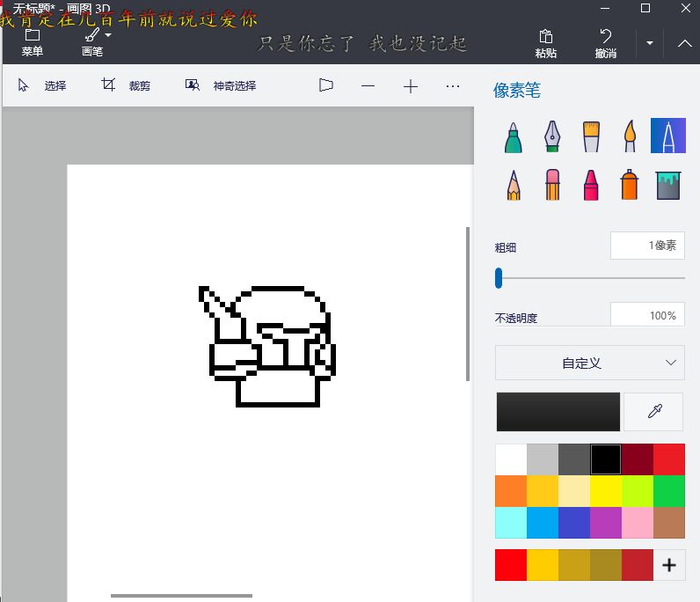The height and width of the screenshot is (602, 700).
Task: Select the pink crayon brush
Action: click(x=591, y=185)
